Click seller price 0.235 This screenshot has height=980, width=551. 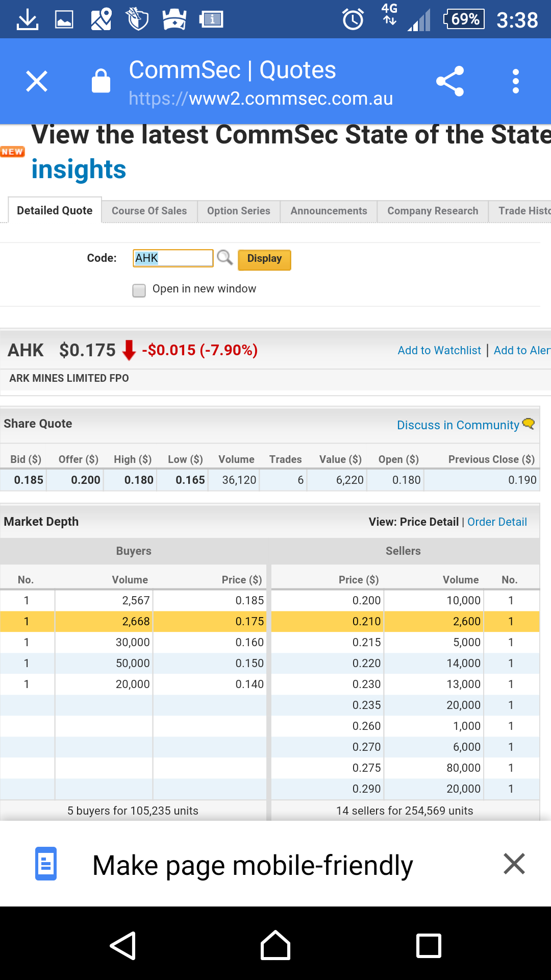pyautogui.click(x=367, y=705)
